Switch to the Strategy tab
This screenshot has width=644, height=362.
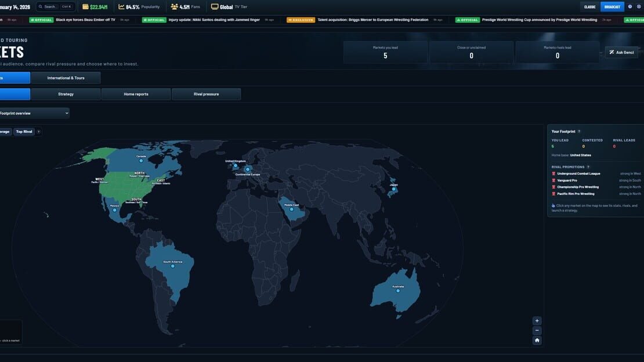click(x=66, y=94)
